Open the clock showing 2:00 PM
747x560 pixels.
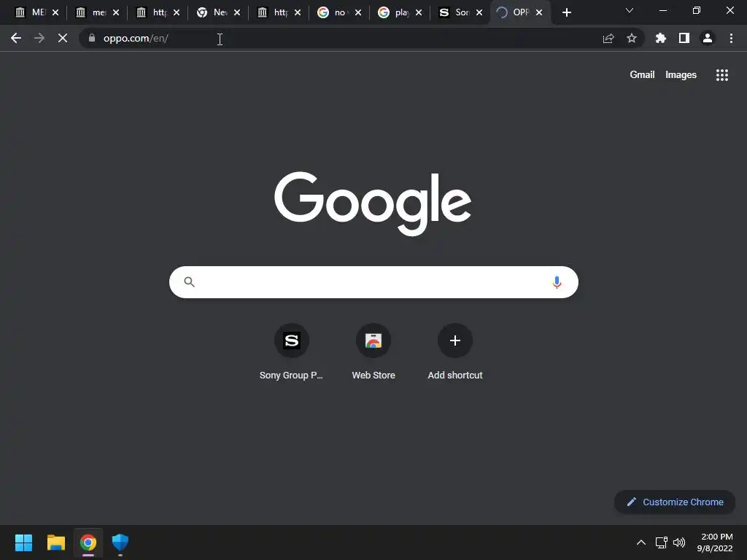(715, 542)
